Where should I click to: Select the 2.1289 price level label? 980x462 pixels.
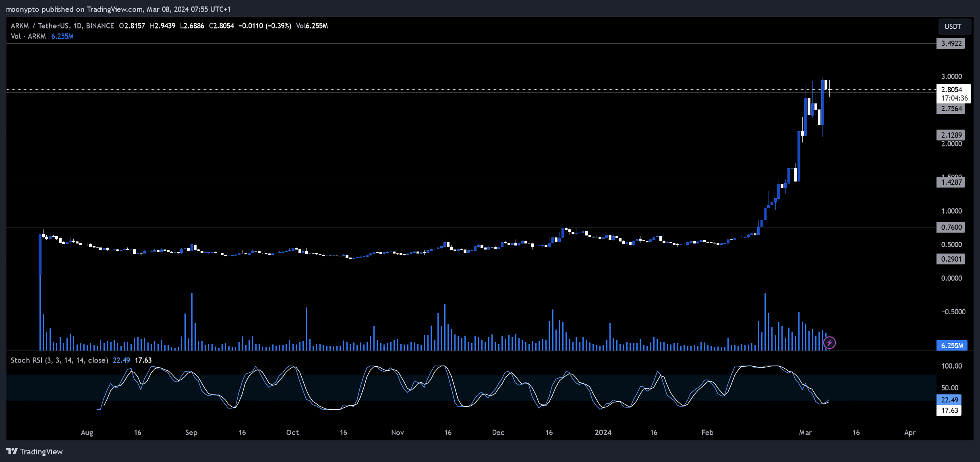pyautogui.click(x=951, y=135)
